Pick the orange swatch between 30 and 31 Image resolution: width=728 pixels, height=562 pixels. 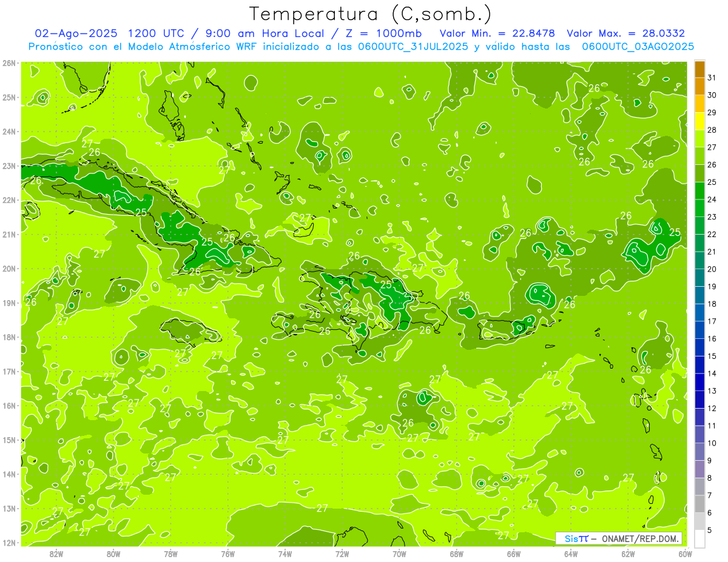699,87
